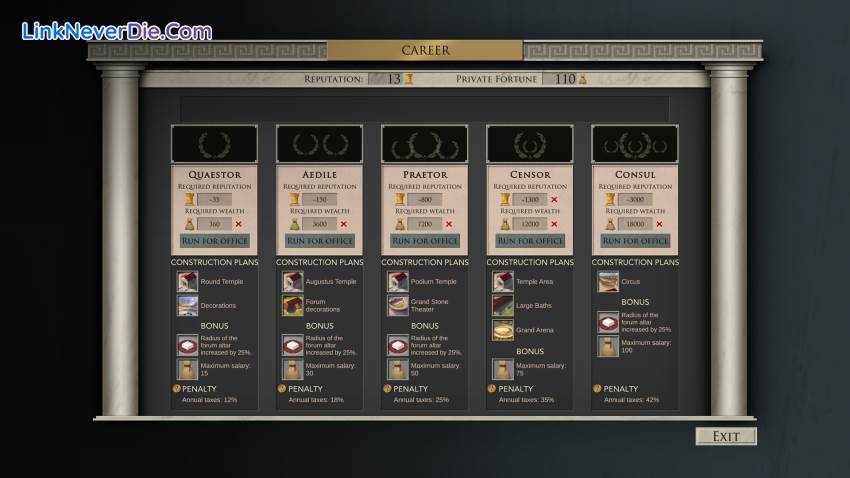
Task: Select the Augustus Temple plan icon
Action: click(292, 282)
